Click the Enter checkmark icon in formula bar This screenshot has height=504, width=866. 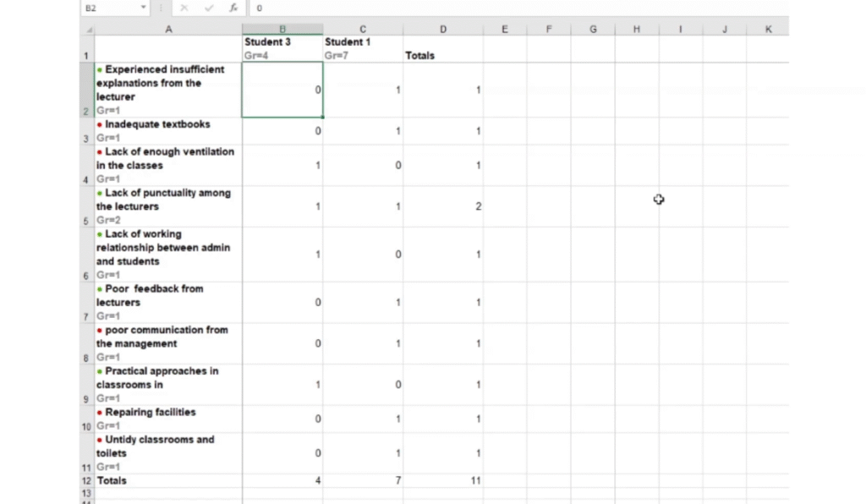point(209,8)
